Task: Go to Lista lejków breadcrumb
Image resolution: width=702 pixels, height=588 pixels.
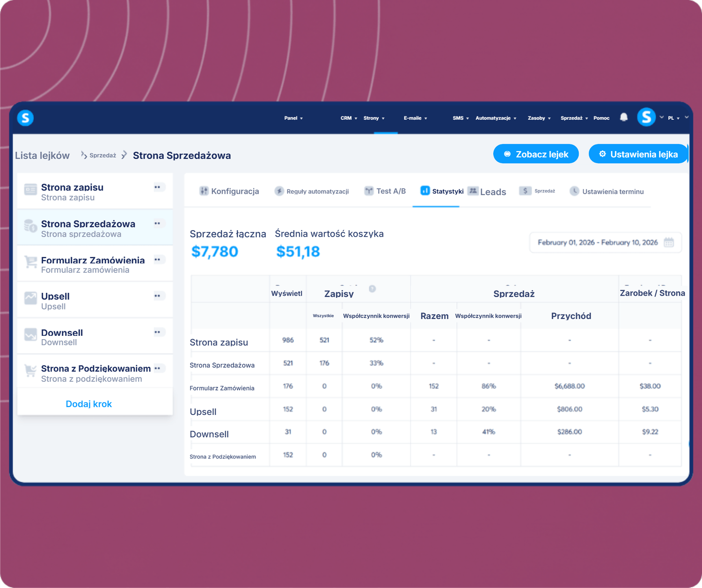Action: point(42,155)
